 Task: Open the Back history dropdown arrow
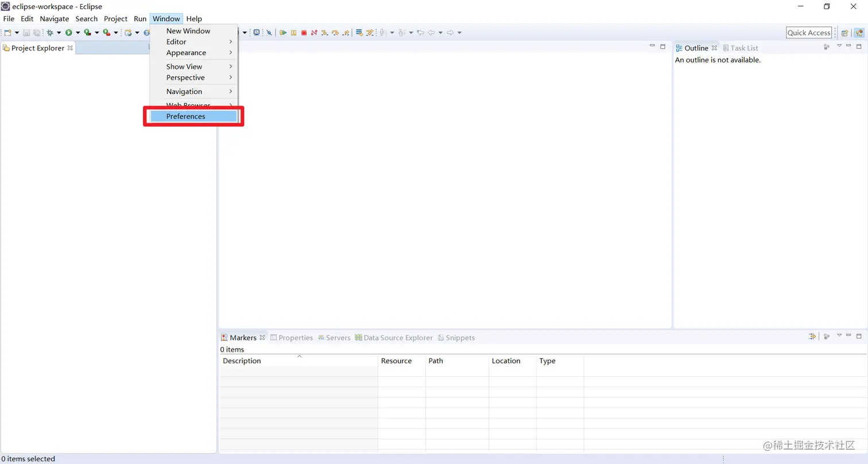click(440, 33)
